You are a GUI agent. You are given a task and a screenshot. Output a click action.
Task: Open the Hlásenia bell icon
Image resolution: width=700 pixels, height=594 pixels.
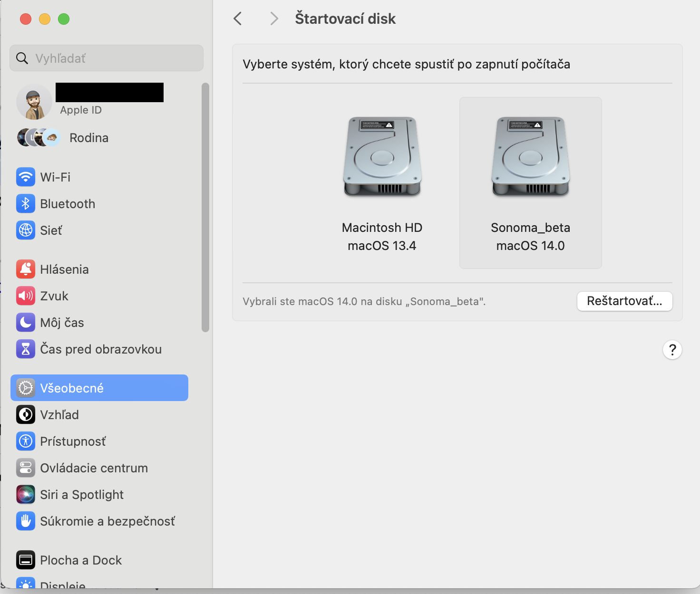click(26, 269)
